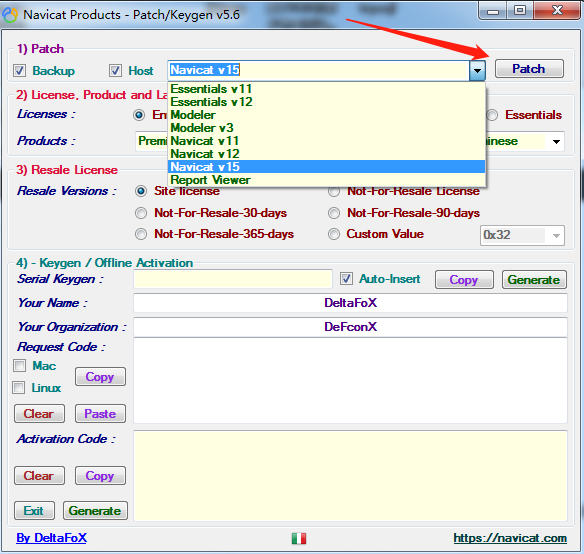
Task: Choose Report Viewer from the list
Action: (327, 180)
